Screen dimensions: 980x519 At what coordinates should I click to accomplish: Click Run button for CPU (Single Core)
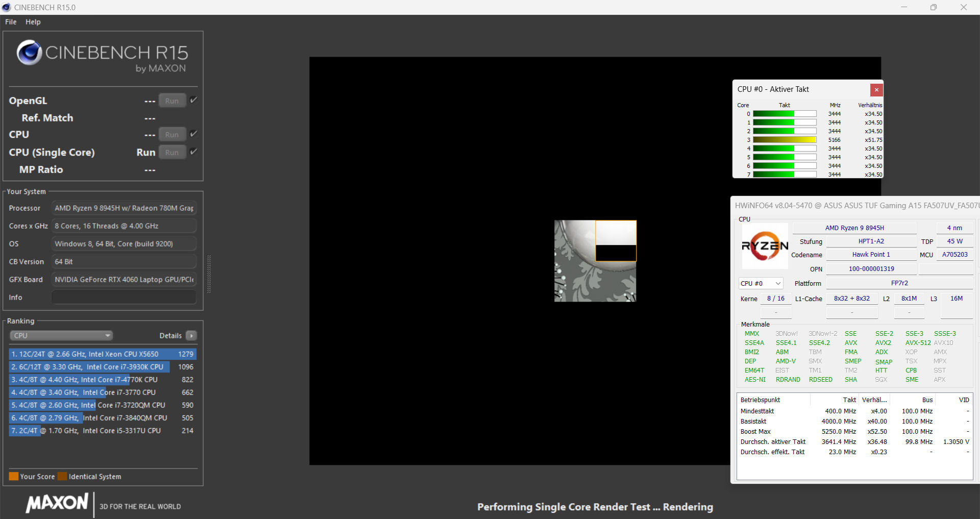(x=172, y=152)
